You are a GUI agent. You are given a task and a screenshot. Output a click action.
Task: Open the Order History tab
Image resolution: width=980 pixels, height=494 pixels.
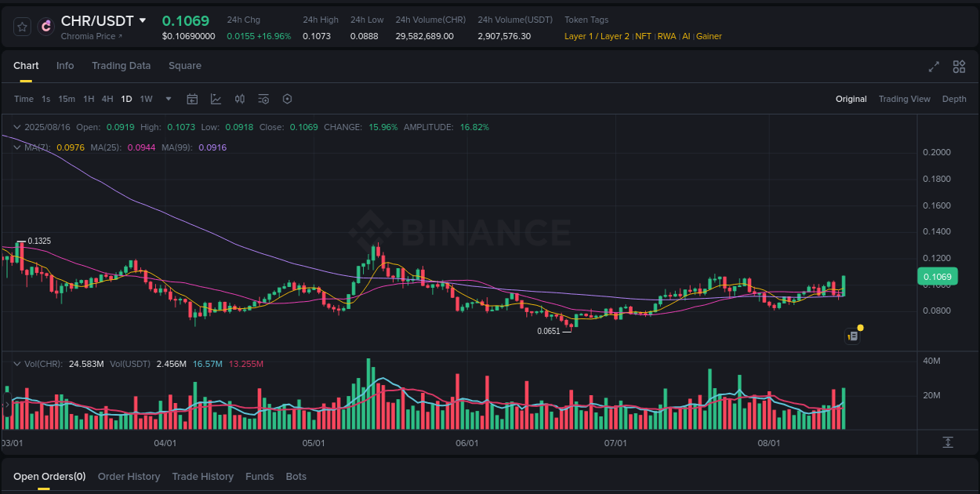(x=129, y=476)
